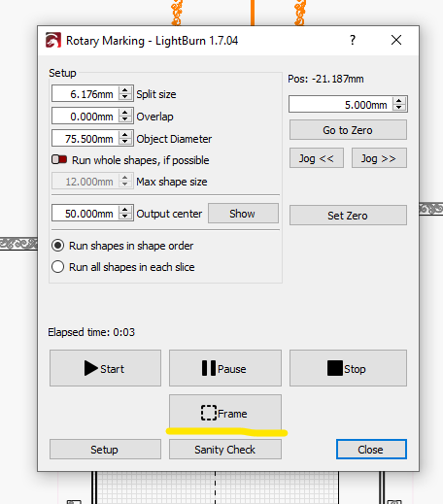Pause the rotary marking job
The image size is (443, 504).
[x=225, y=368]
